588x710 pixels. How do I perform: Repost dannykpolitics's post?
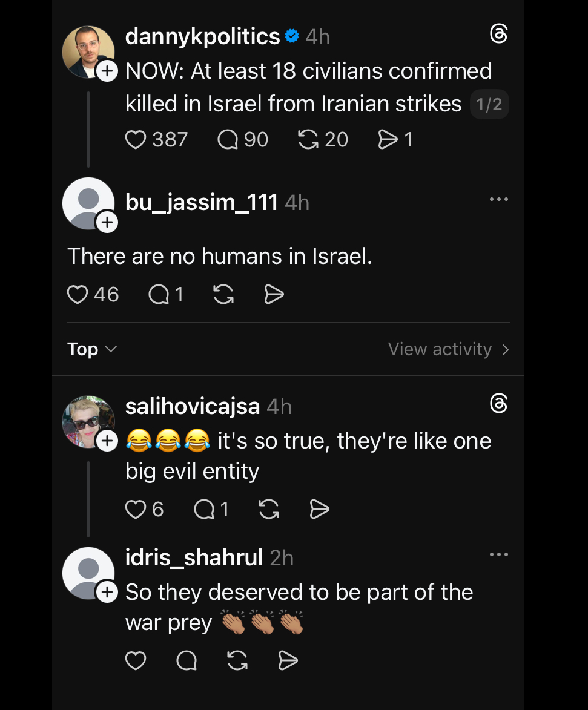(308, 140)
